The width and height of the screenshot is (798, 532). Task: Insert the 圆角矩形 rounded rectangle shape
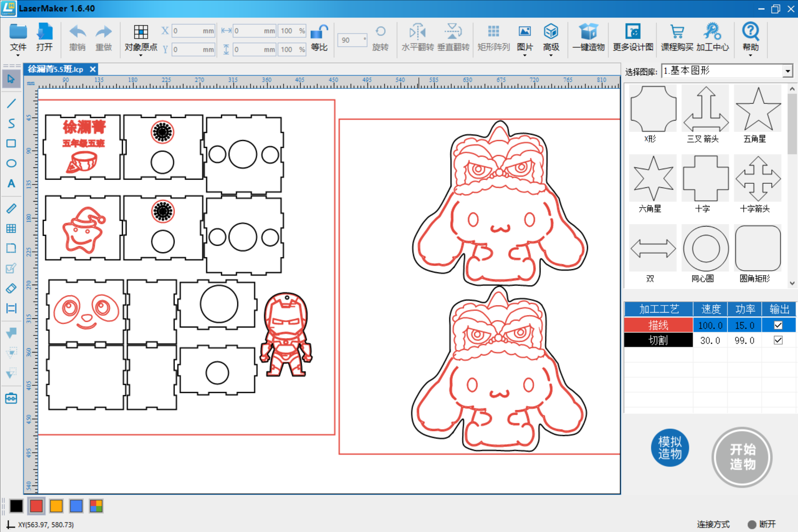[x=757, y=249]
